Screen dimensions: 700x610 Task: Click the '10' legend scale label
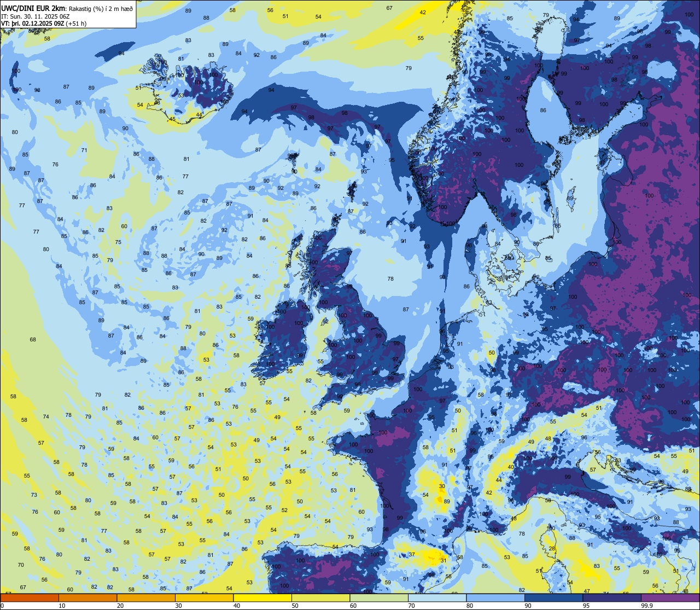pos(62,605)
